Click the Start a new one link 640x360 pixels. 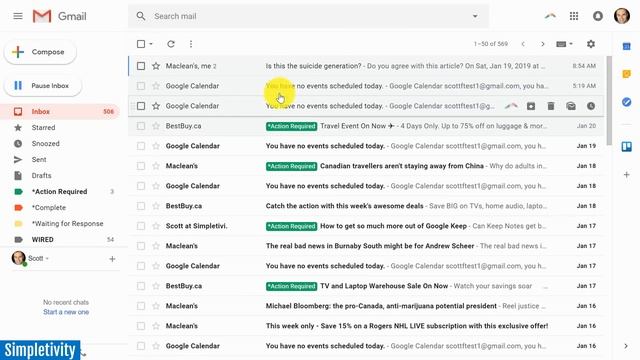point(66,312)
